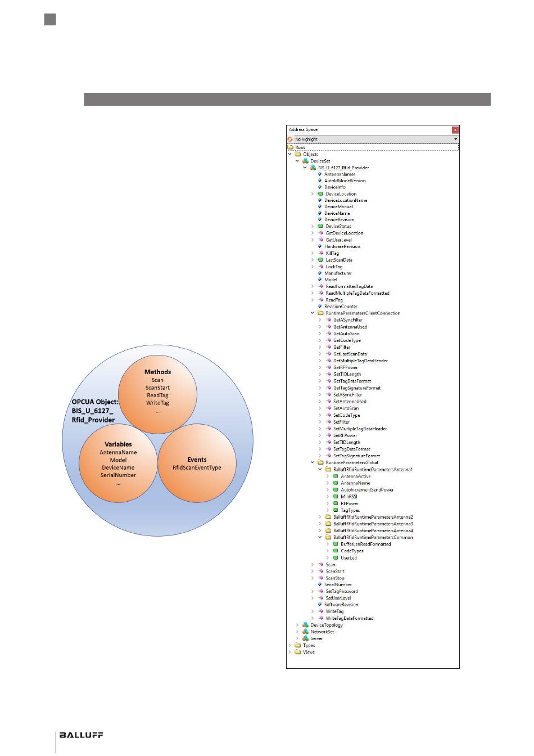Expand the DeviceLocation variable node
The height and width of the screenshot is (756, 534).
coord(313,194)
